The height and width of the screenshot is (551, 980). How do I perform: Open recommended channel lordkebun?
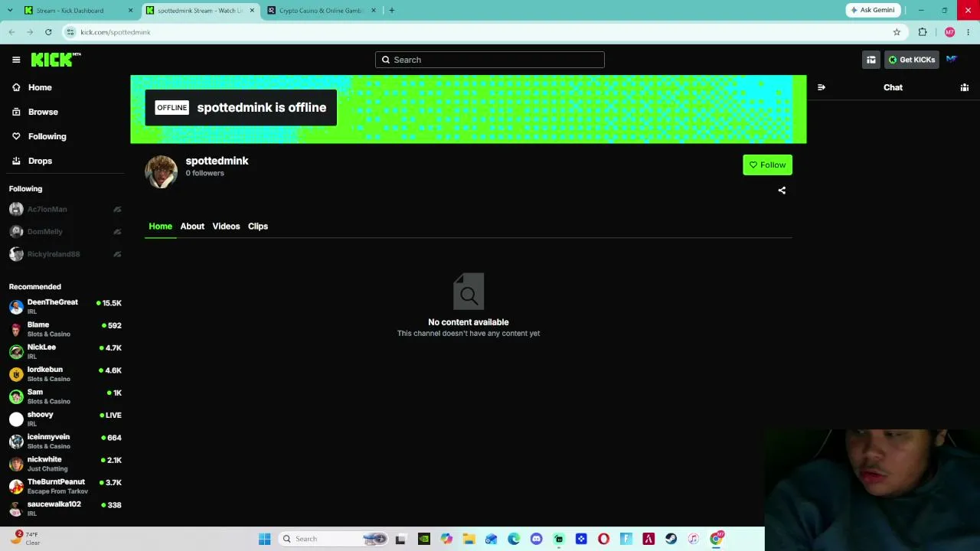[x=65, y=373]
